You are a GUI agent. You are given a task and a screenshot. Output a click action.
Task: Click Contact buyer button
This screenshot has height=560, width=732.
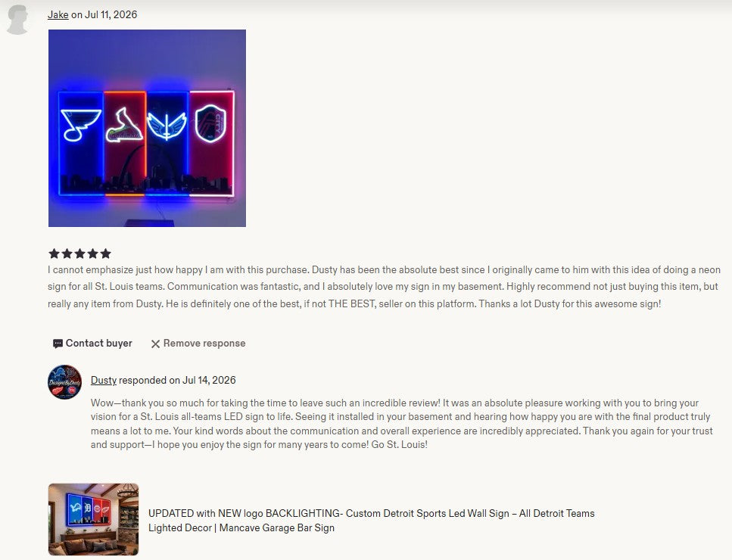point(92,344)
